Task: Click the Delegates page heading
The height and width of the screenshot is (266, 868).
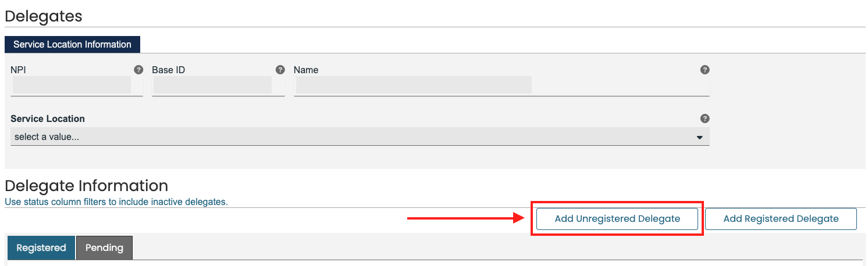Action: 44,16
